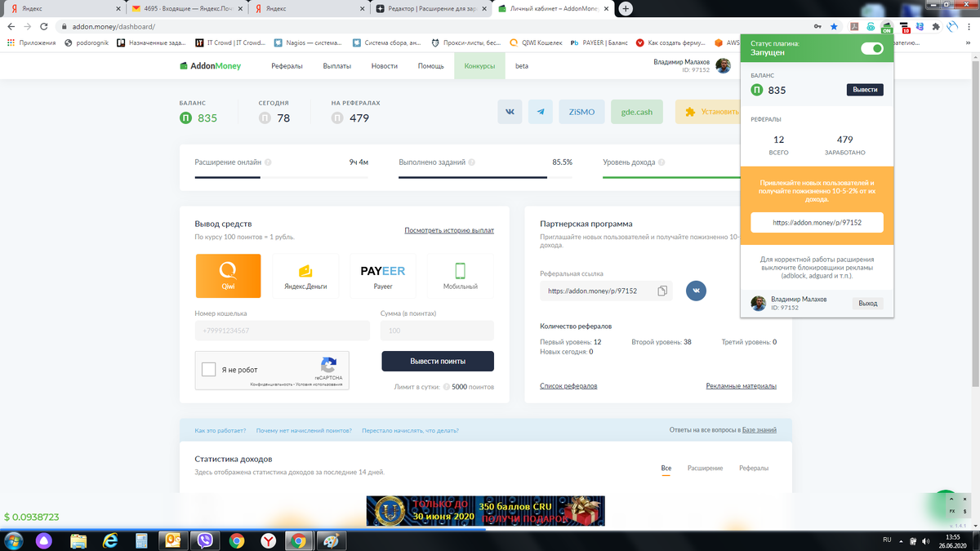Viewport: 980px width, 551px height.
Task: Switch to the Яндекс.Почта inbox tab
Action: tap(187, 8)
